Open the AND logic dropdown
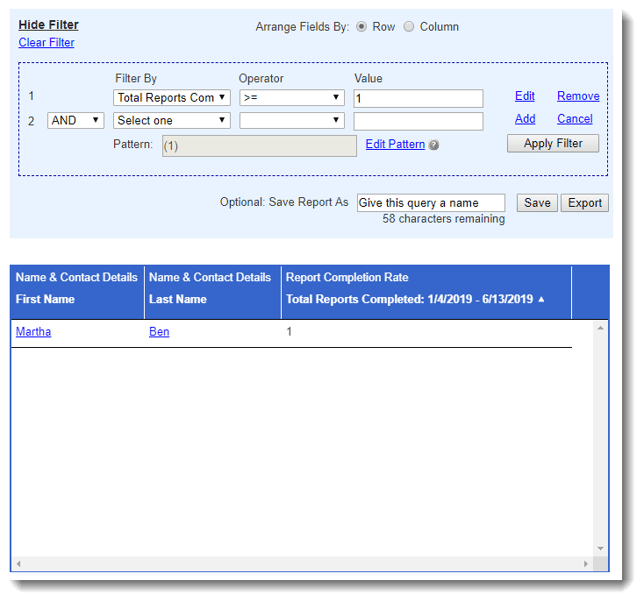The image size is (644, 602). tap(76, 120)
